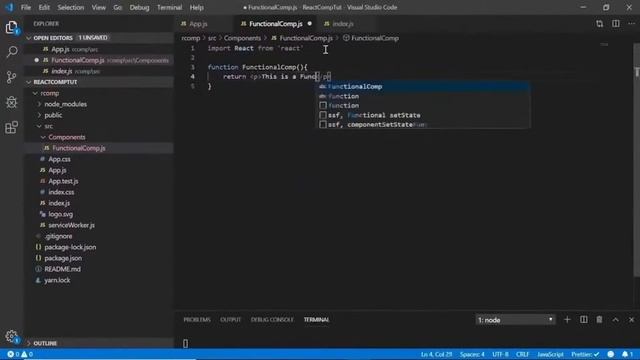Select the Terminal panel tab
The width and height of the screenshot is (640, 360).
point(316,320)
